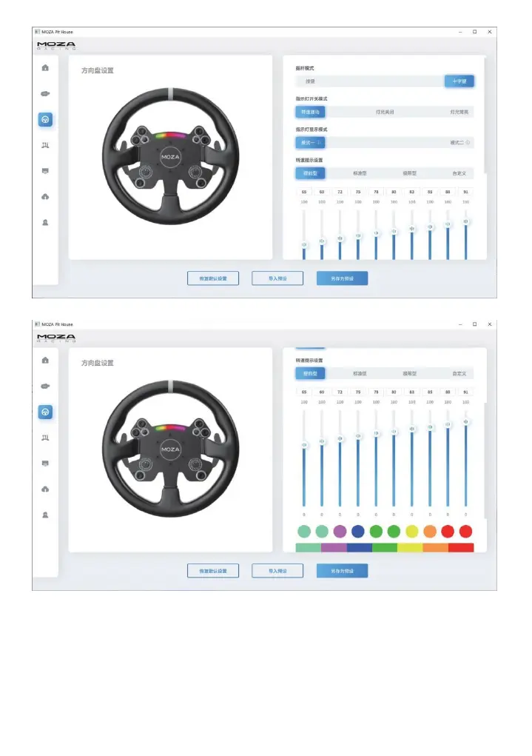The image size is (532, 756).
Task: Select 自定义 RPM preset in top window
Action: [x=459, y=173]
